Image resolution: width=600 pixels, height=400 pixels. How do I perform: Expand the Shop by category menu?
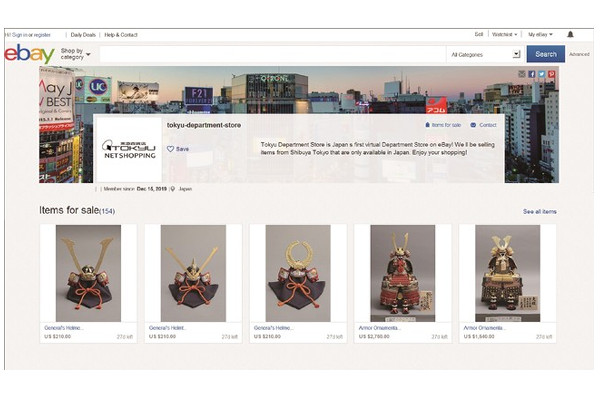pos(75,54)
